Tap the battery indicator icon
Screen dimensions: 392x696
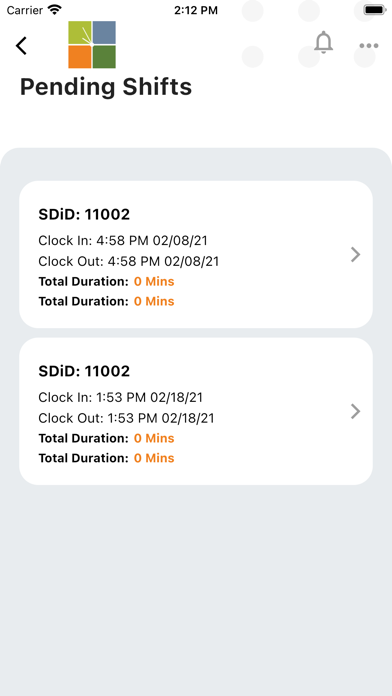[x=375, y=10]
